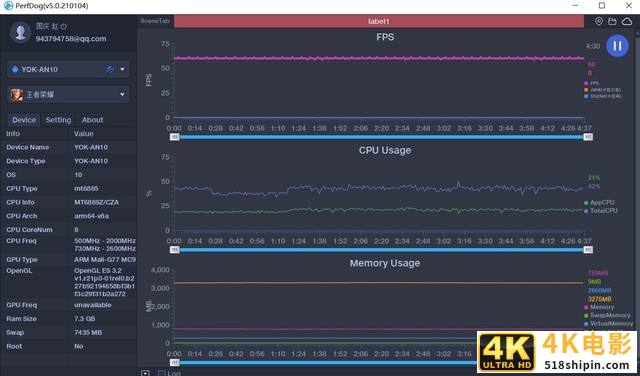
Task: Pause the performance recording
Action: coord(617,46)
